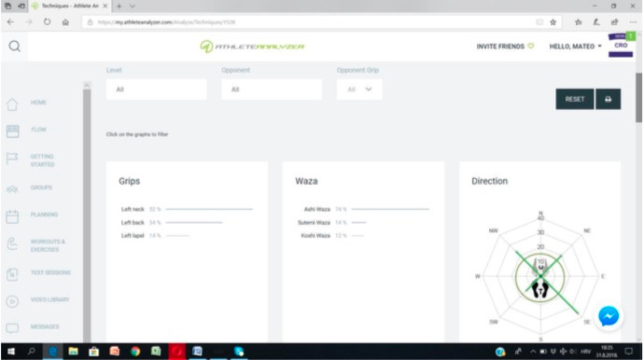Click the Getting Started flag icon
This screenshot has width=644, height=360.
(12, 159)
